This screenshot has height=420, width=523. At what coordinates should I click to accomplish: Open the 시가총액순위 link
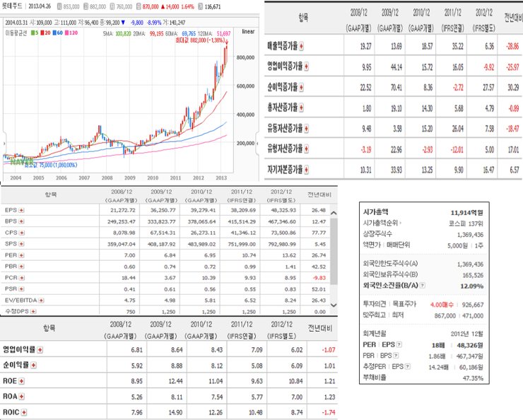(x=382, y=223)
